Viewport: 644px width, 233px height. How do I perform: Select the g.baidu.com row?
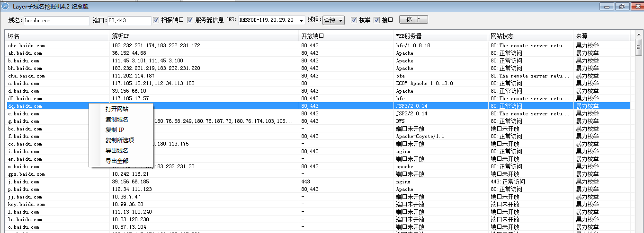318,121
